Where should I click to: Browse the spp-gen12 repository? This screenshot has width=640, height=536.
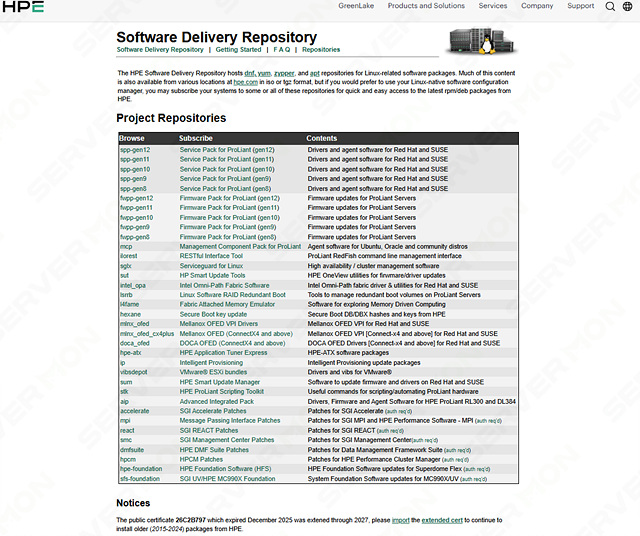click(135, 150)
